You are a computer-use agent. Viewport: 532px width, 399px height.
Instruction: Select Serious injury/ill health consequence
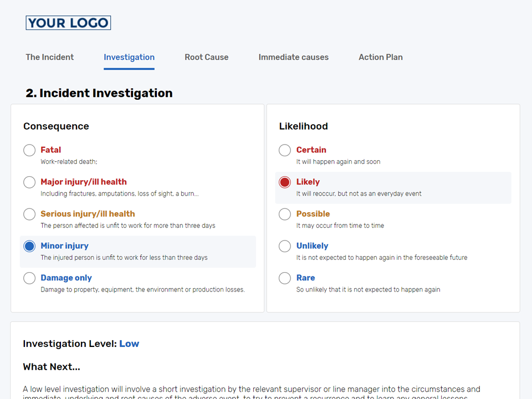(29, 214)
